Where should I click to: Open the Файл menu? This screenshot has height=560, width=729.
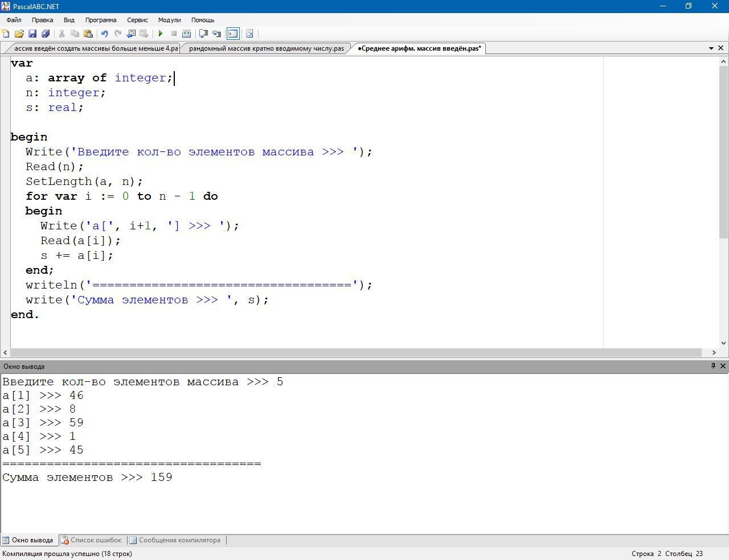tap(14, 20)
